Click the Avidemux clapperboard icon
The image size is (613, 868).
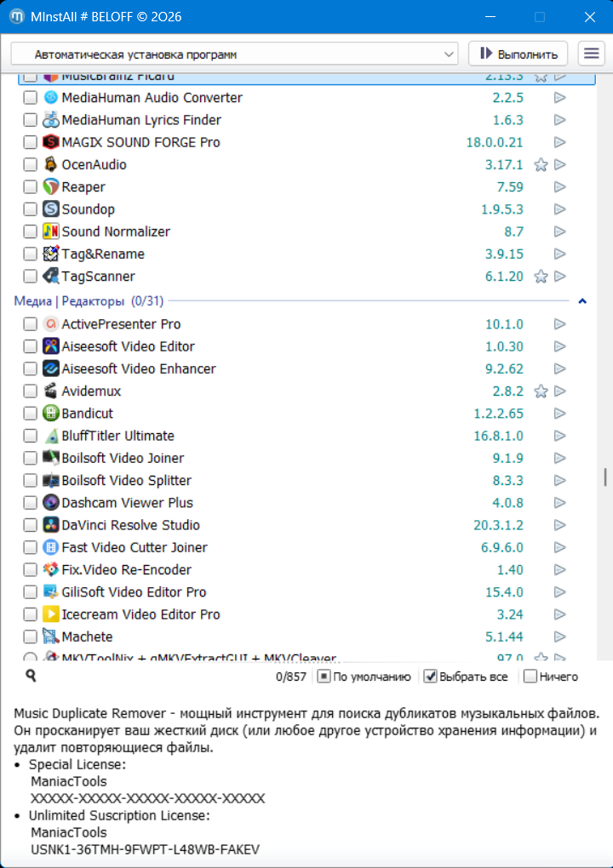tap(50, 391)
